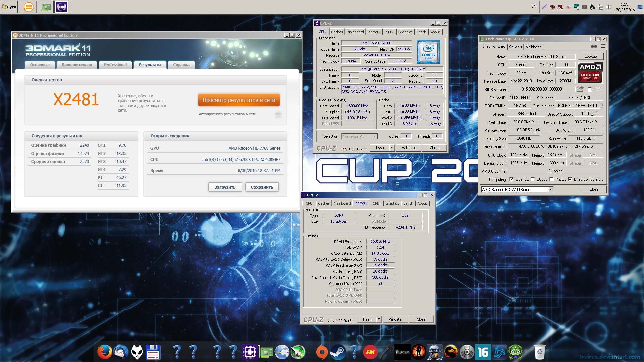
Task: Open the SPD tab in lower CPU-Z
Action: click(x=376, y=203)
